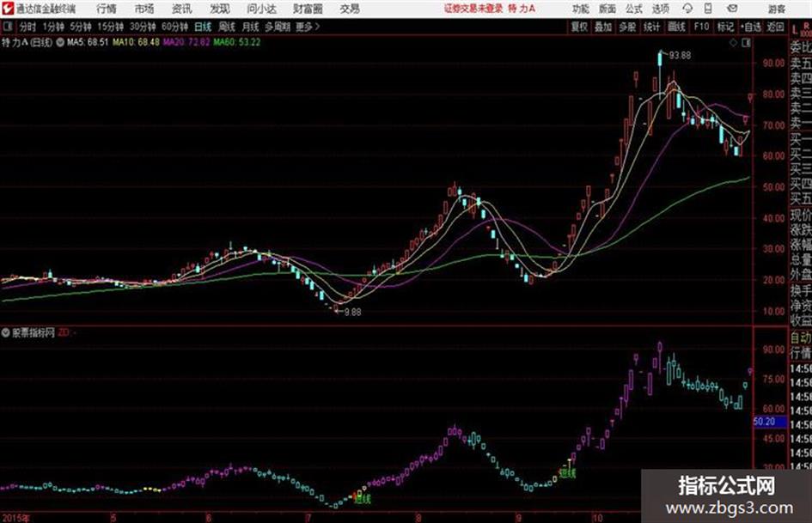
Task: Open the 行情 menu
Action: [107, 9]
